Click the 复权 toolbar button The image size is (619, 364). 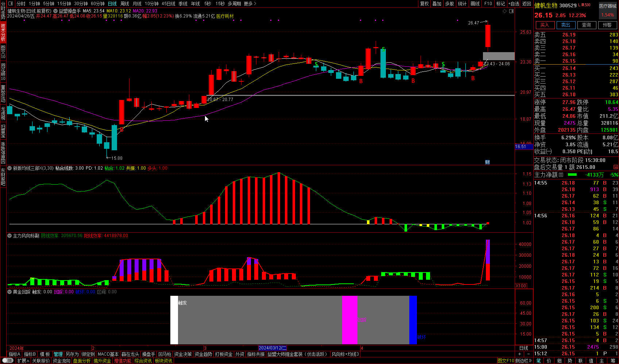(424, 4)
